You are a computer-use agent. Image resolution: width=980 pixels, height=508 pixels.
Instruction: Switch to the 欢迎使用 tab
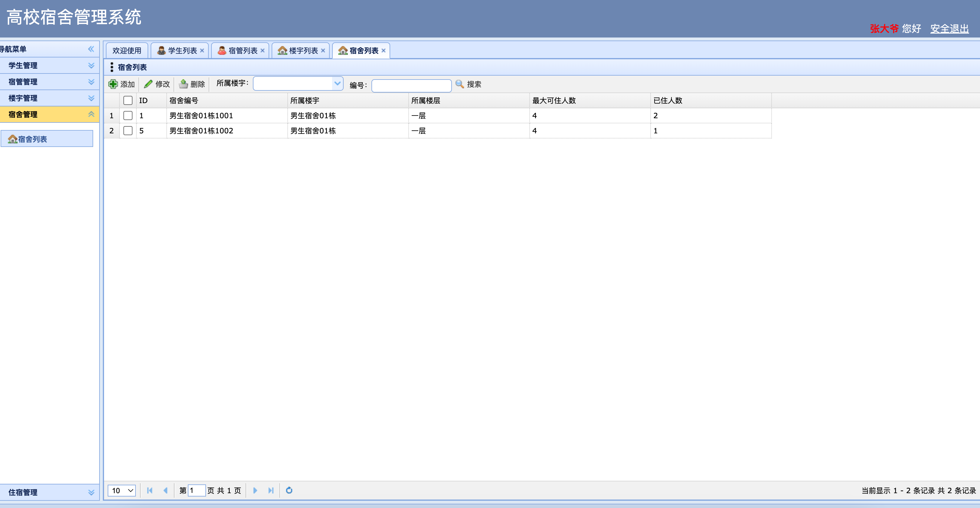pyautogui.click(x=127, y=50)
